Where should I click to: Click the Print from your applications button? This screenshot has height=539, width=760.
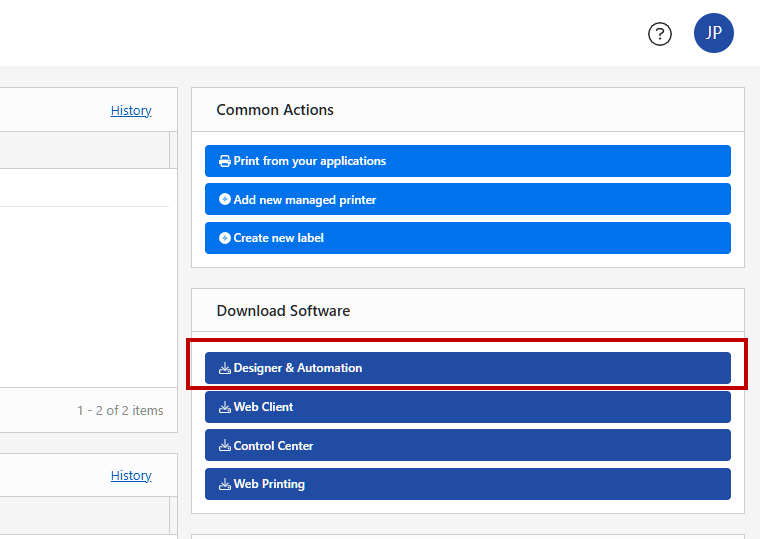(468, 161)
